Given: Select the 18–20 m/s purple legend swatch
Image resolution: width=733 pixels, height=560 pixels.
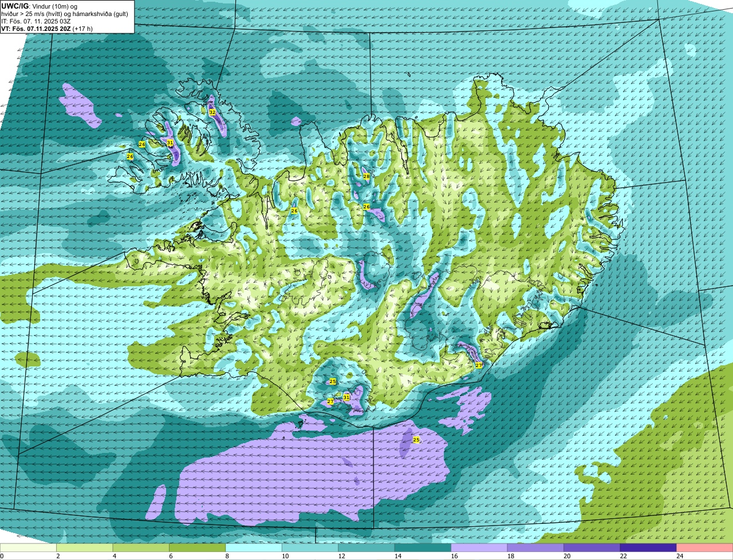Looking at the screenshot, I should 535,548.
